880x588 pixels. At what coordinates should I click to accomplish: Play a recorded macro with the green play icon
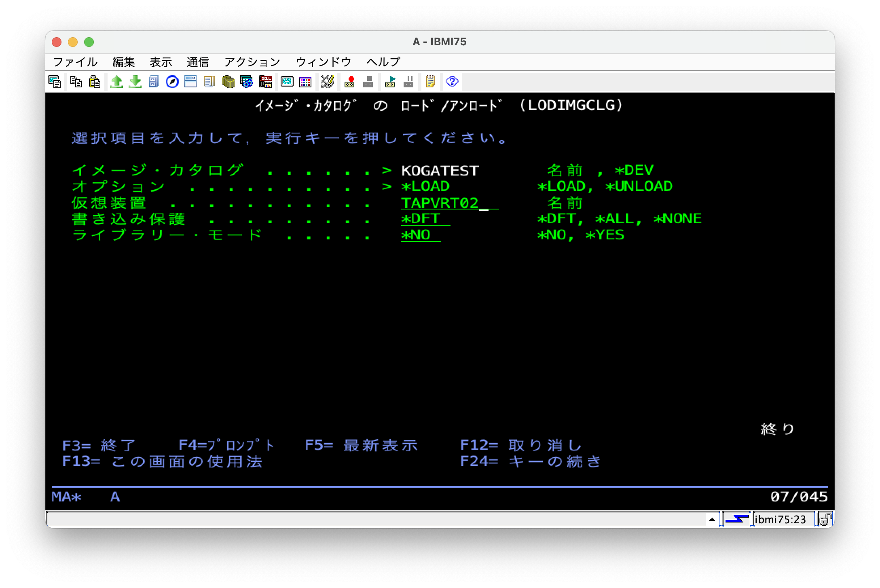[389, 82]
